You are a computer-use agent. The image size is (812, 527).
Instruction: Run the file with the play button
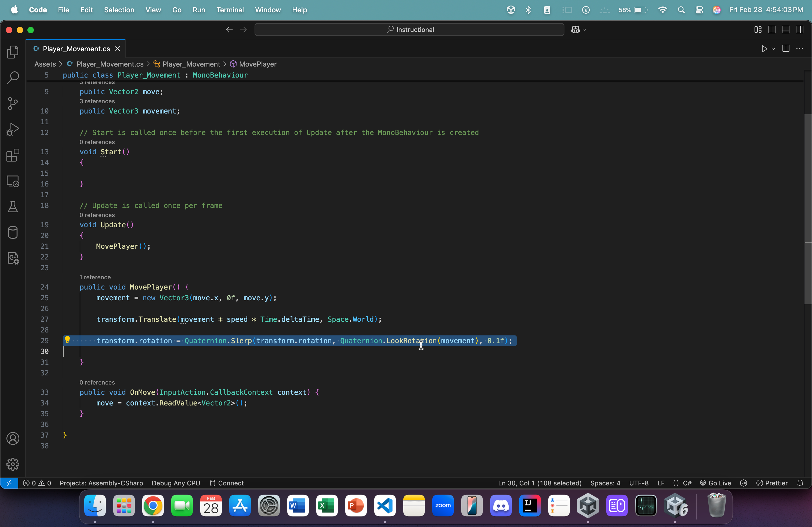tap(764, 49)
